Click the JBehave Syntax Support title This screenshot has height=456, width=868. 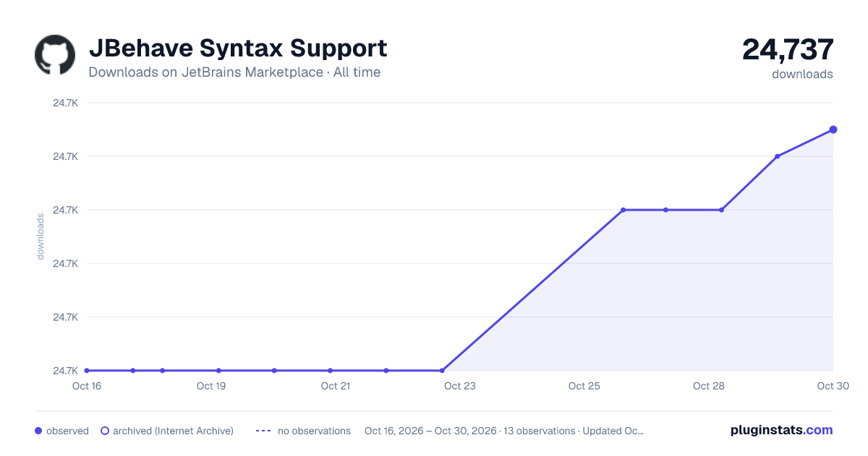[238, 48]
